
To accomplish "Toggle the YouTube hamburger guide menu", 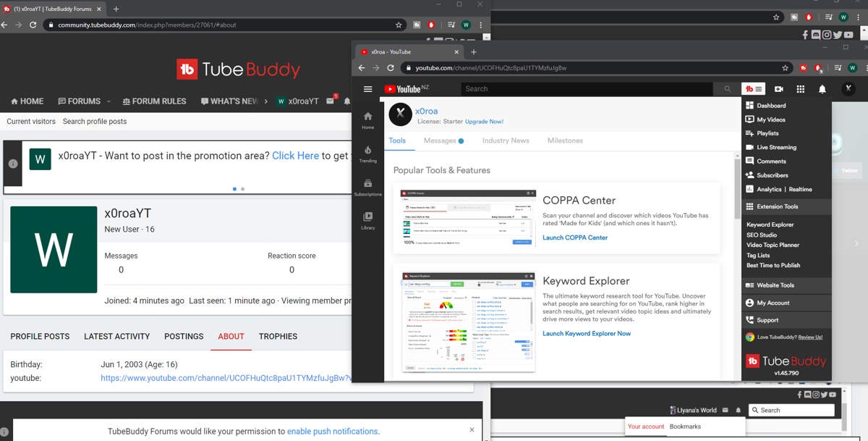I will pyautogui.click(x=368, y=89).
